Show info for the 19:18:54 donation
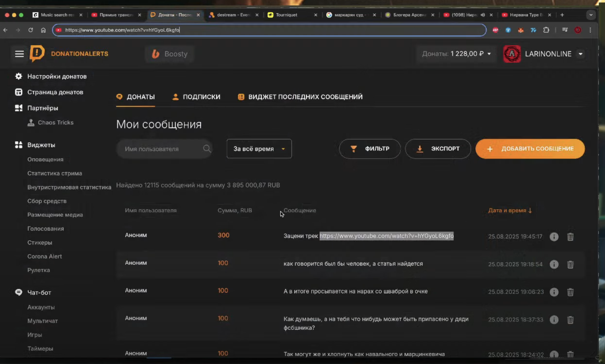 [x=554, y=264]
